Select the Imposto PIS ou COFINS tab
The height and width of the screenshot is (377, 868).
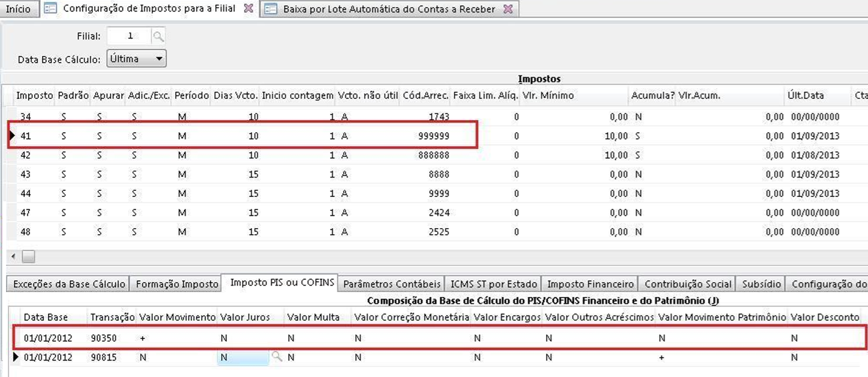[281, 282]
